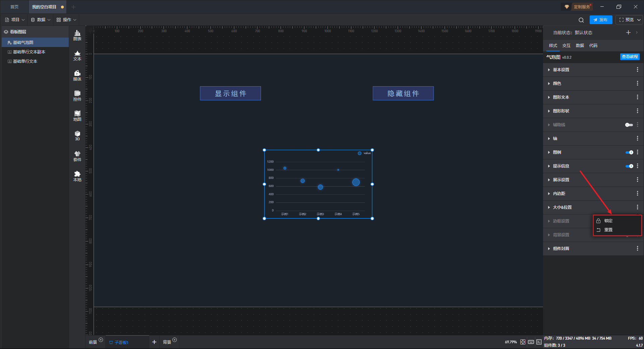This screenshot has width=644, height=349.
Task: Click the circled plus next to 前景
Action: click(101, 340)
